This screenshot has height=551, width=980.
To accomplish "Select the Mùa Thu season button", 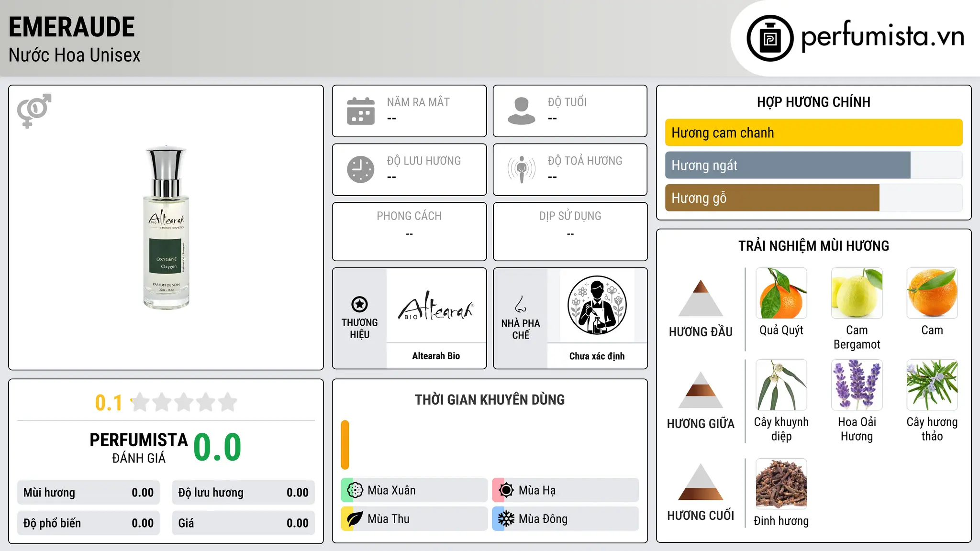I will click(414, 519).
